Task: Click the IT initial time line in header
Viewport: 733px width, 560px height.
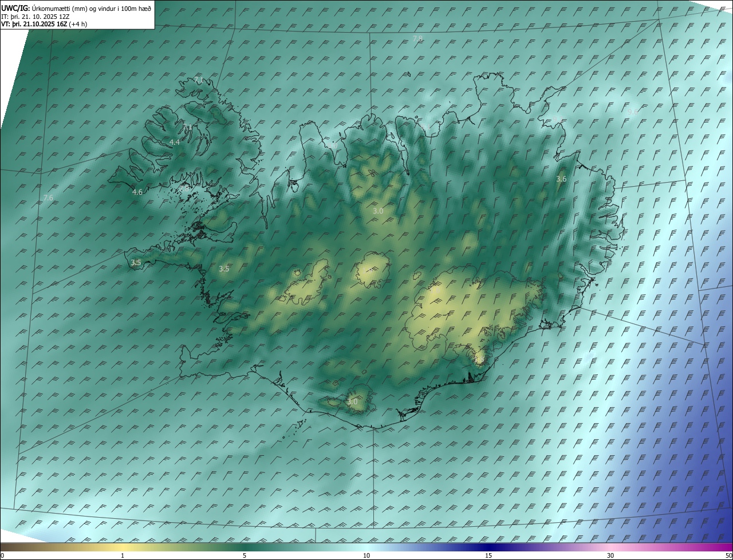Action: (x=36, y=17)
